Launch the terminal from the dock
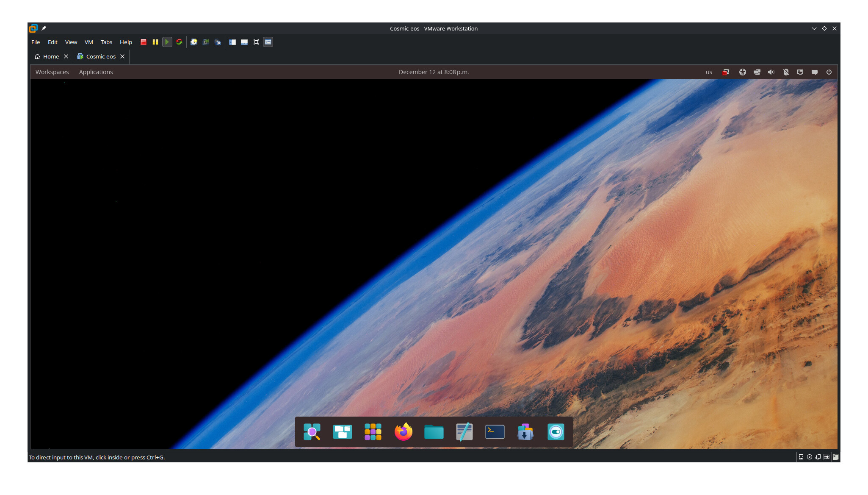Viewport: 868px width, 495px height. 495,432
